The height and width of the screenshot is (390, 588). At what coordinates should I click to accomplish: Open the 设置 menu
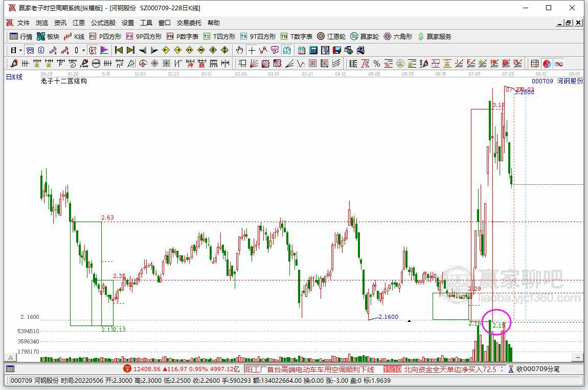(128, 23)
